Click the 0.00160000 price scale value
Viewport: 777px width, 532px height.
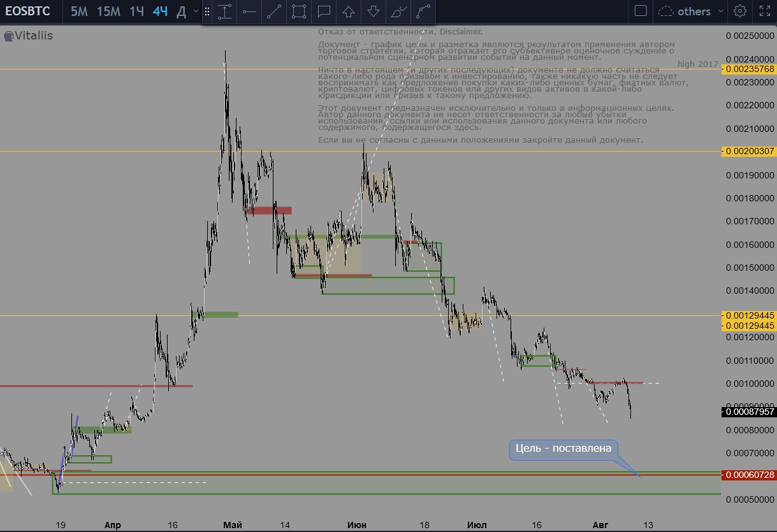pos(750,245)
